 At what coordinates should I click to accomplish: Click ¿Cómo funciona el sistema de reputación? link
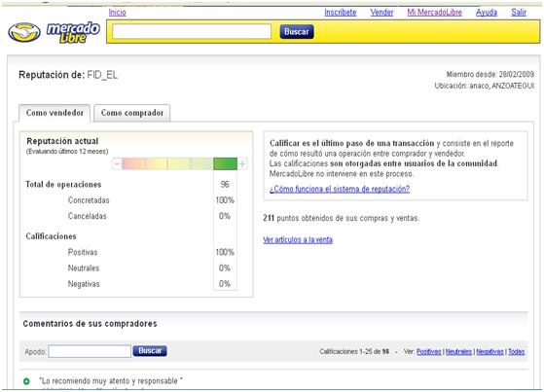pyautogui.click(x=340, y=189)
